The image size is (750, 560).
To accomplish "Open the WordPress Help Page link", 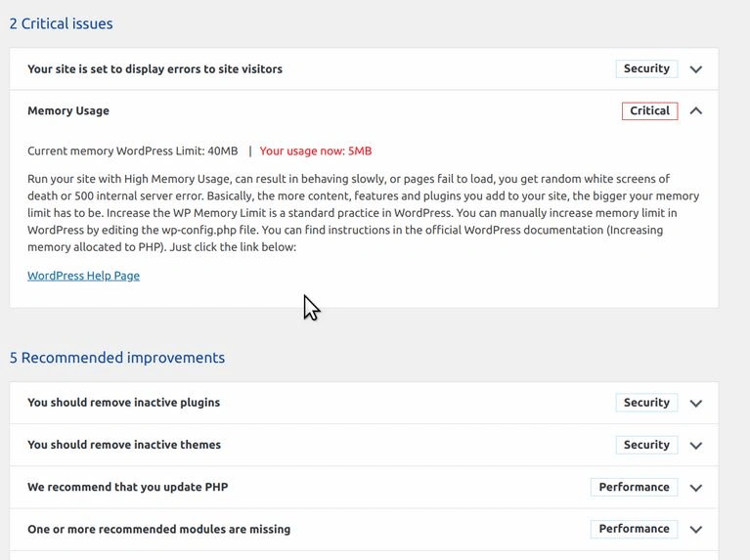I will click(x=83, y=276).
